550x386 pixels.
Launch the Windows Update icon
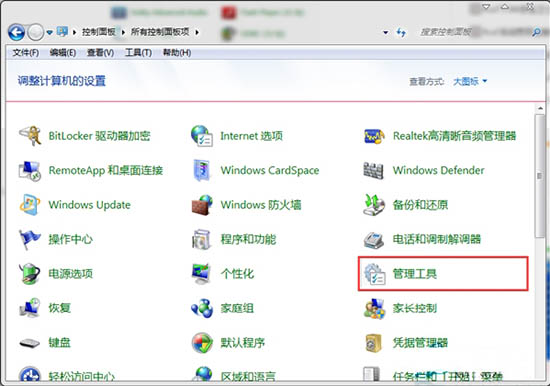(29, 205)
